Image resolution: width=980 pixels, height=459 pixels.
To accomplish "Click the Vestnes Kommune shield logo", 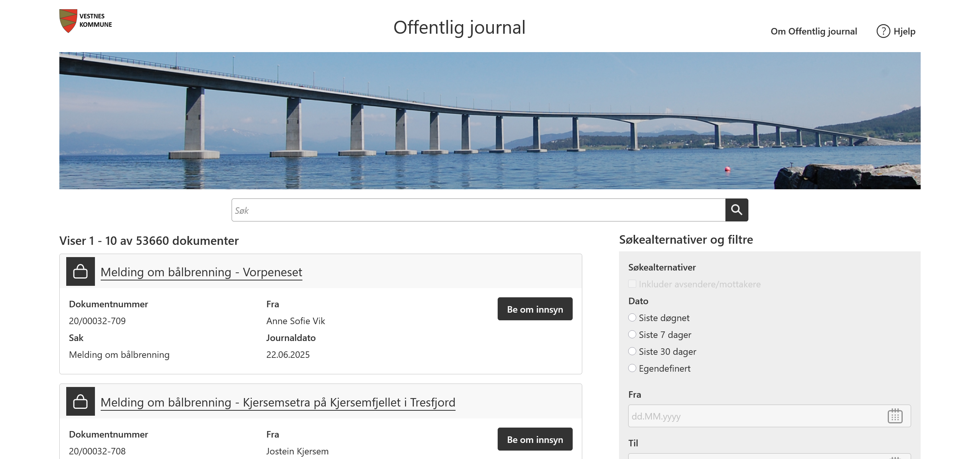I will [69, 21].
